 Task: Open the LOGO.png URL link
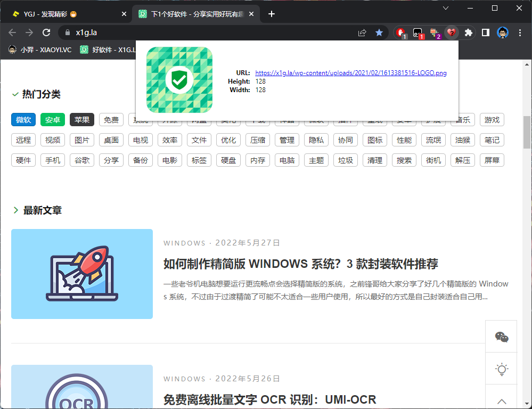[350, 72]
